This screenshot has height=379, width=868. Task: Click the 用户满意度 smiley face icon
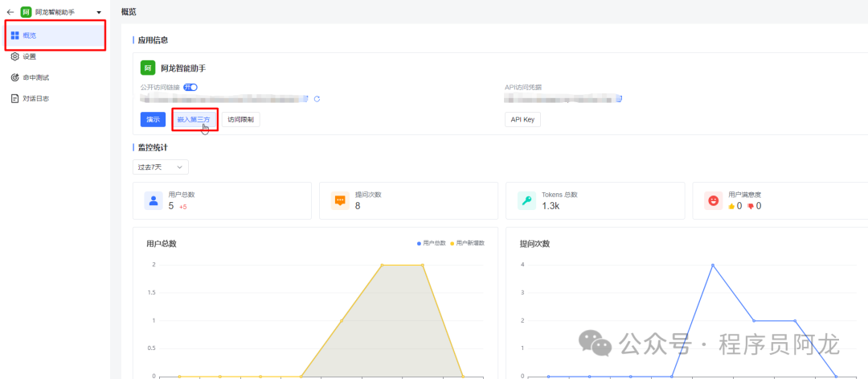pos(713,200)
